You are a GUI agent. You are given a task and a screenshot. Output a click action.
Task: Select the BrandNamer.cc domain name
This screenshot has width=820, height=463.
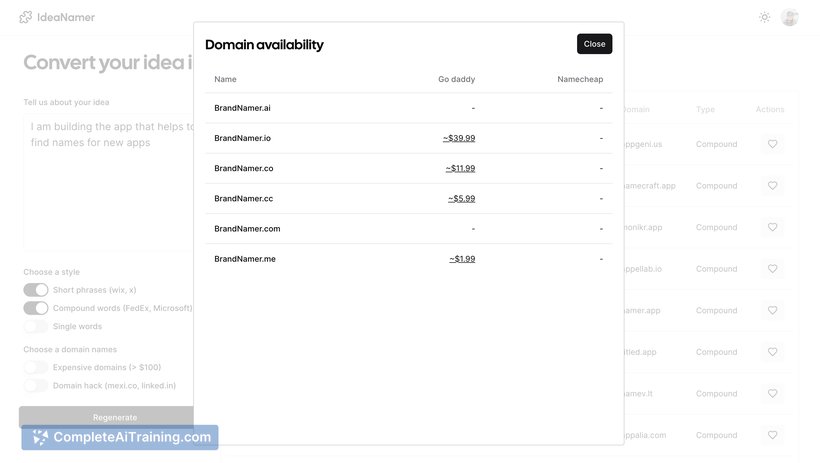point(244,199)
